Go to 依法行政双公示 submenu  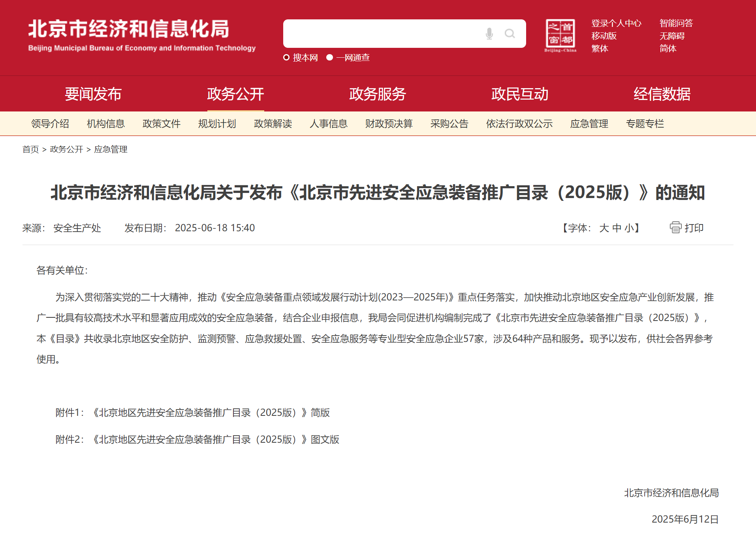click(519, 124)
